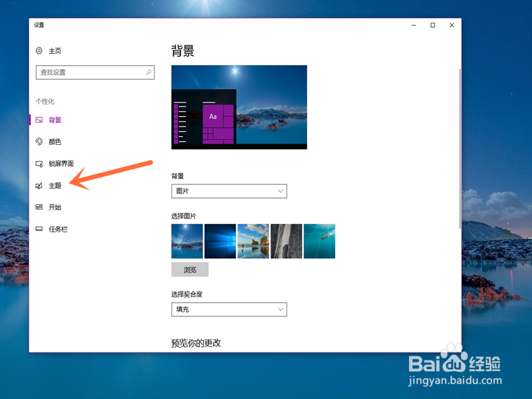The height and width of the screenshot is (399, 532).
Task: Click the desktop background preview image
Action: (x=239, y=107)
